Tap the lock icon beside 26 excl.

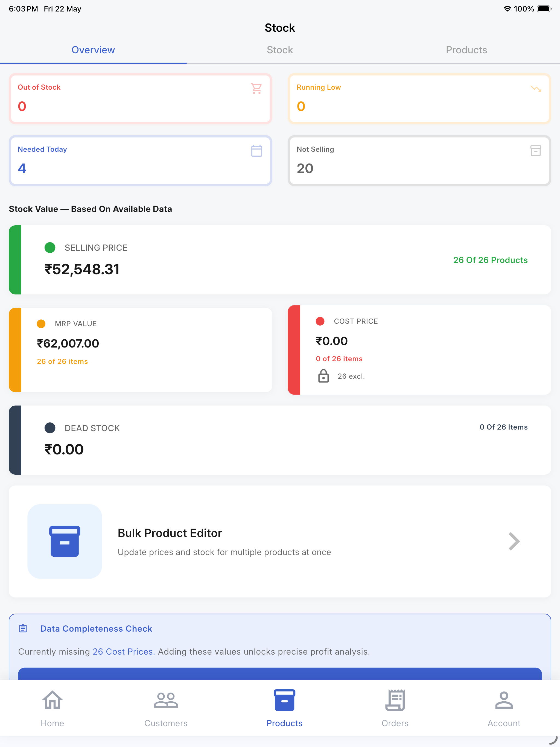click(323, 376)
